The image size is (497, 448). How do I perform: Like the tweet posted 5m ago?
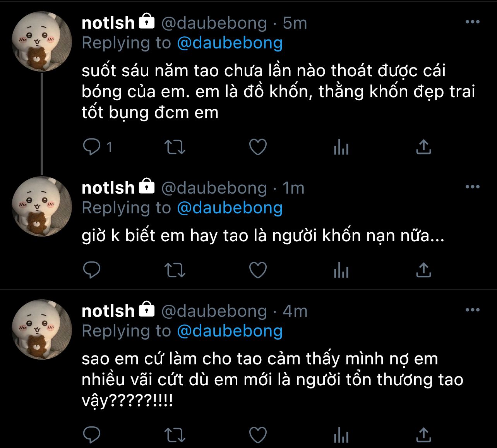coord(258,147)
